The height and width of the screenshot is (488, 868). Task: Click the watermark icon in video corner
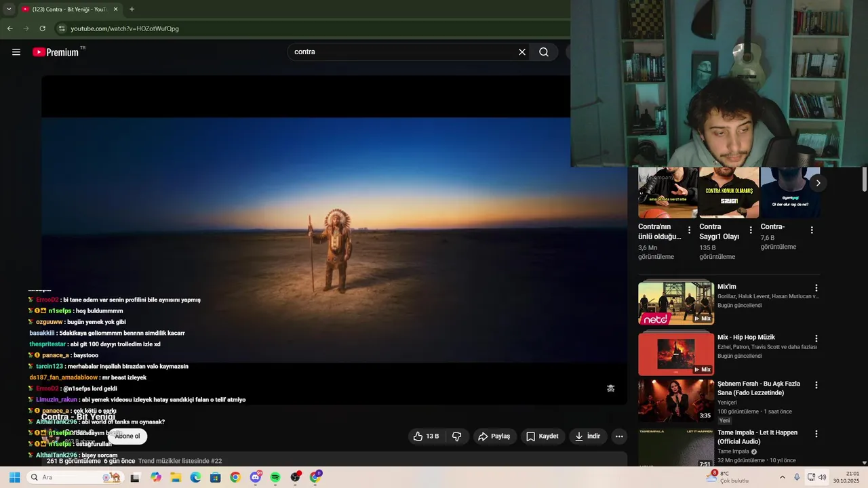[610, 388]
